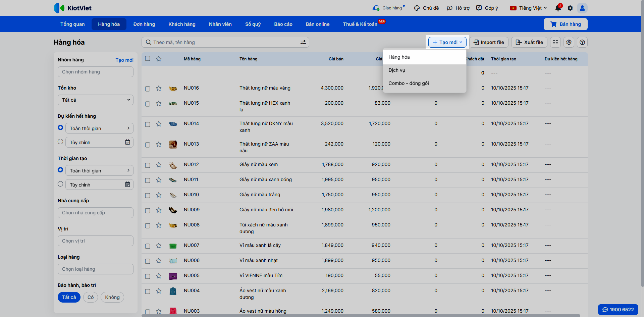Screen dimensions: 644x317
Task: Filter warranty by Tất cả
Action: coord(69,297)
